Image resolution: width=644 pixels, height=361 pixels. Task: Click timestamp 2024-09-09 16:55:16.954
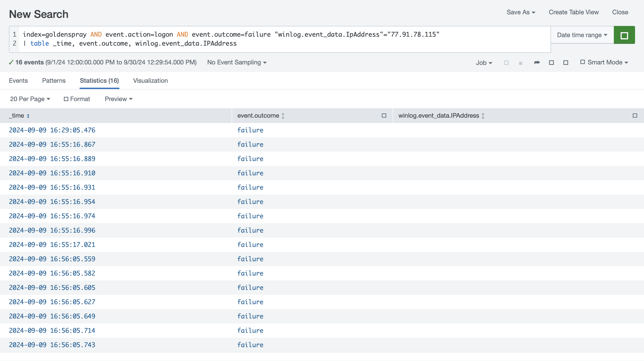52,202
